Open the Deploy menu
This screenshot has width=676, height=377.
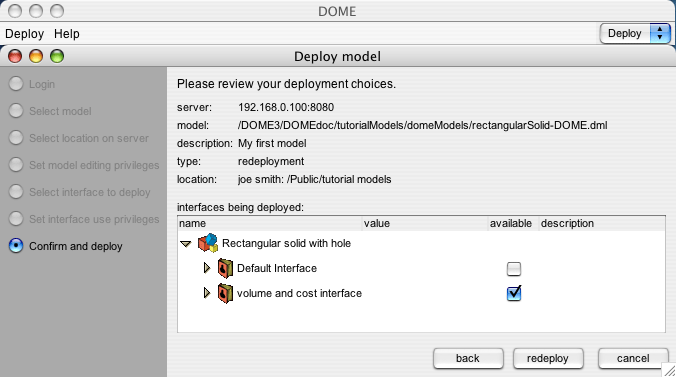point(25,34)
